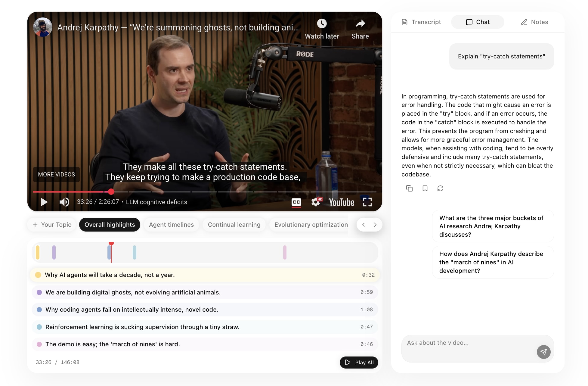Send the chat message

[543, 352]
